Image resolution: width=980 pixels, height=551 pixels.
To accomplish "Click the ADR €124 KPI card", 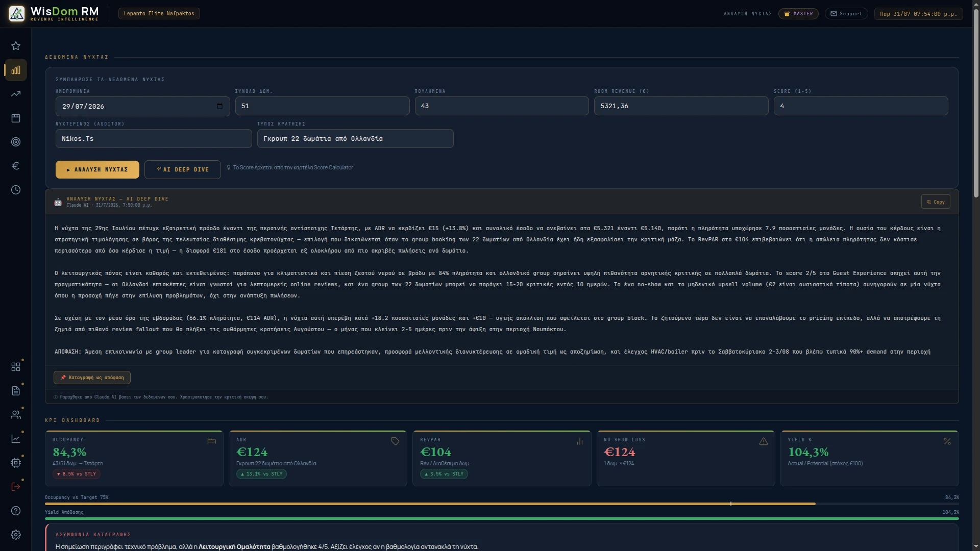I will [318, 458].
